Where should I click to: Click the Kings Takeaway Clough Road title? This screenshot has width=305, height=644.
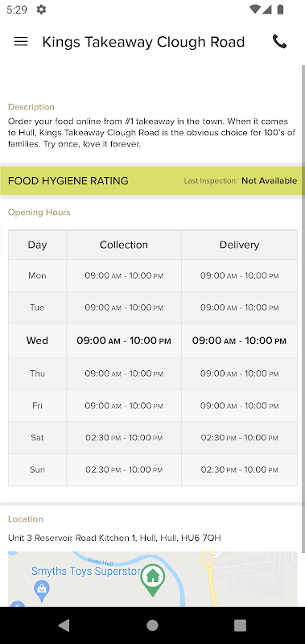(x=143, y=42)
